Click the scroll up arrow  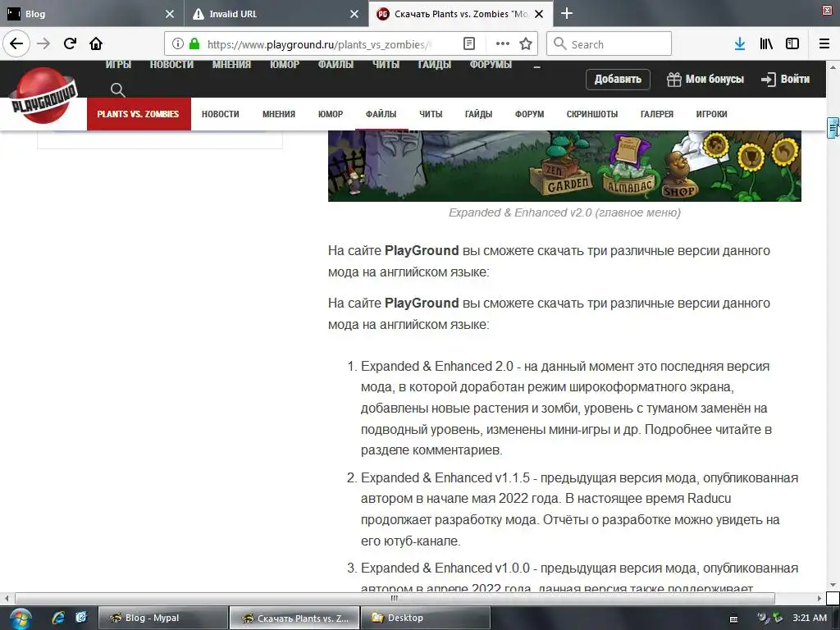(833, 67)
